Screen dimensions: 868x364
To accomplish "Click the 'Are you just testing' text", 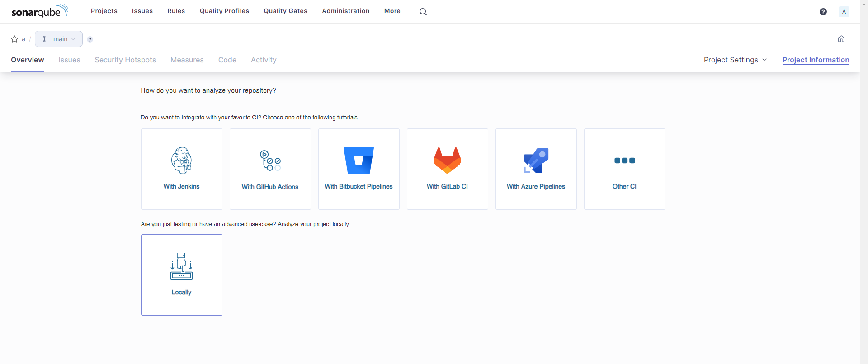I will tap(245, 224).
